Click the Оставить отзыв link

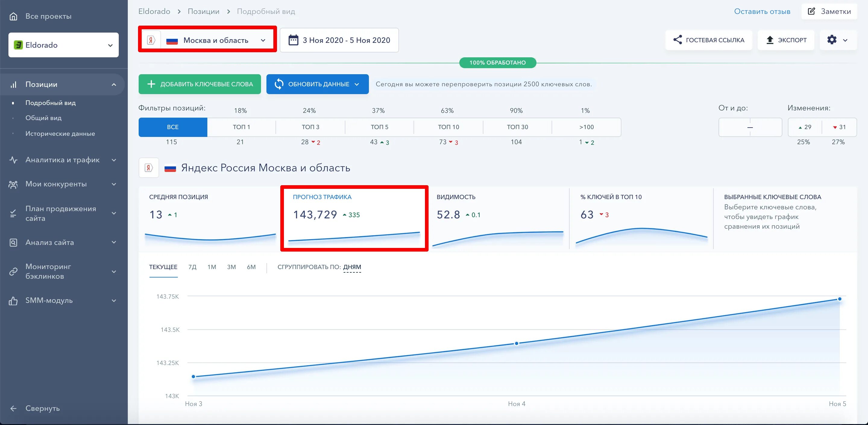coord(762,11)
